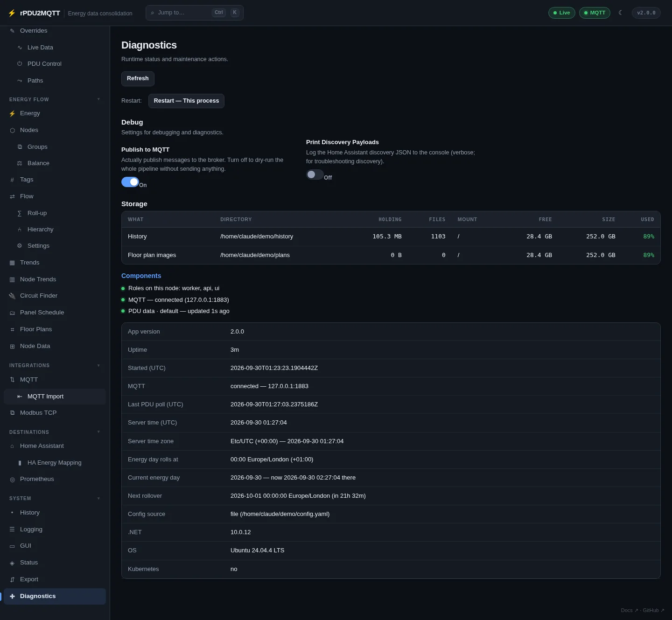Open the MQTT integration page
Image resolution: width=672 pixels, height=620 pixels.
pyautogui.click(x=55, y=380)
